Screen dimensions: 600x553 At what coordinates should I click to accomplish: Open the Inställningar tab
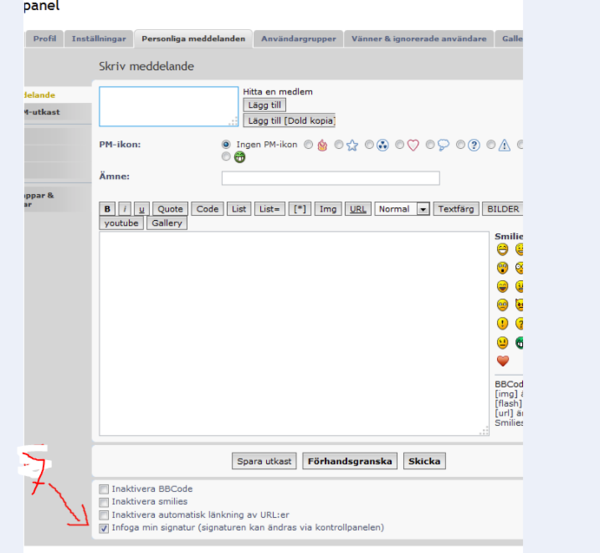[x=99, y=39]
